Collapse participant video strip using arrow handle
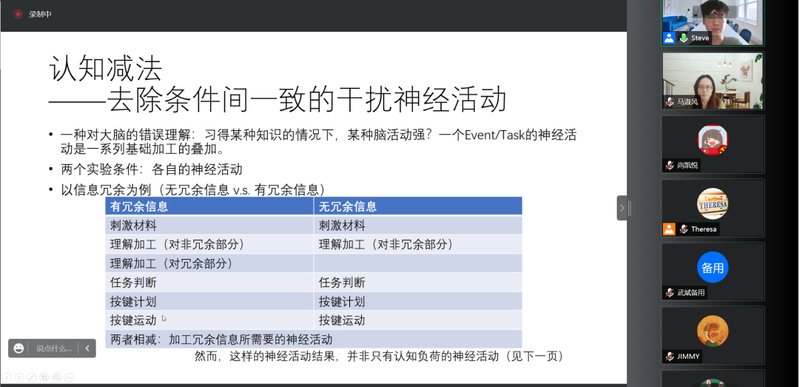The image size is (799, 387). click(622, 208)
